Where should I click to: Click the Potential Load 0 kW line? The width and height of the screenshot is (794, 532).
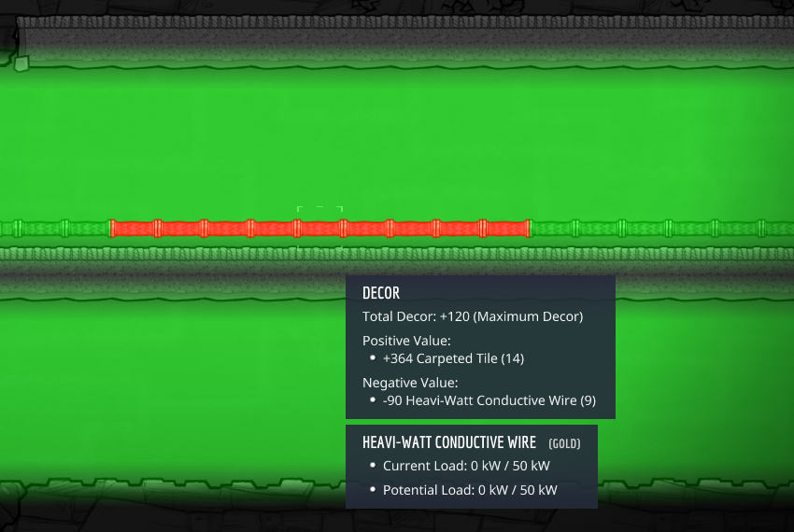469,490
